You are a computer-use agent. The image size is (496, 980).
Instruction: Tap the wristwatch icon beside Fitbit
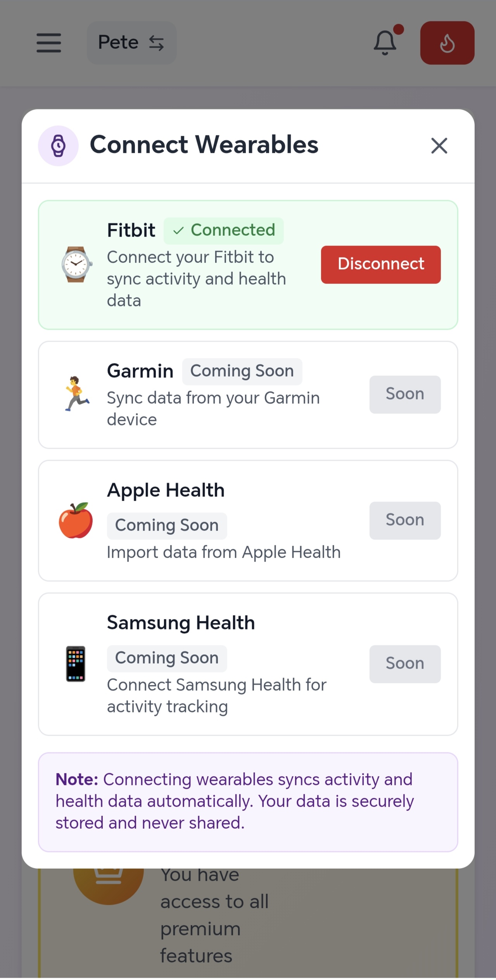(x=76, y=265)
